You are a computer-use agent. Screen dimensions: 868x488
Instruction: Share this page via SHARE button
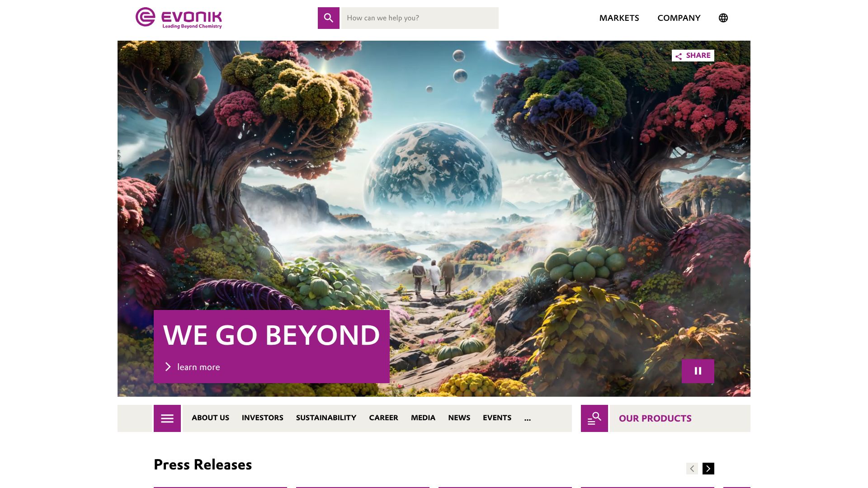tap(693, 56)
